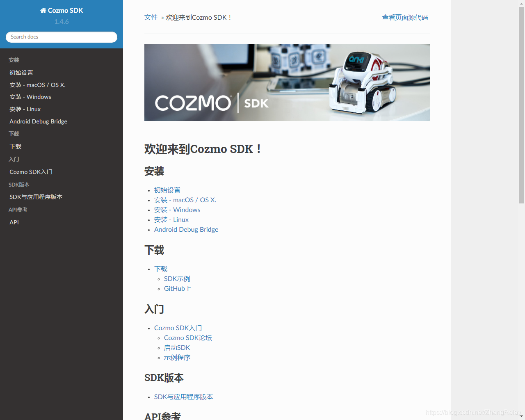Open the 启动SDK link
525x420 pixels.
point(177,347)
